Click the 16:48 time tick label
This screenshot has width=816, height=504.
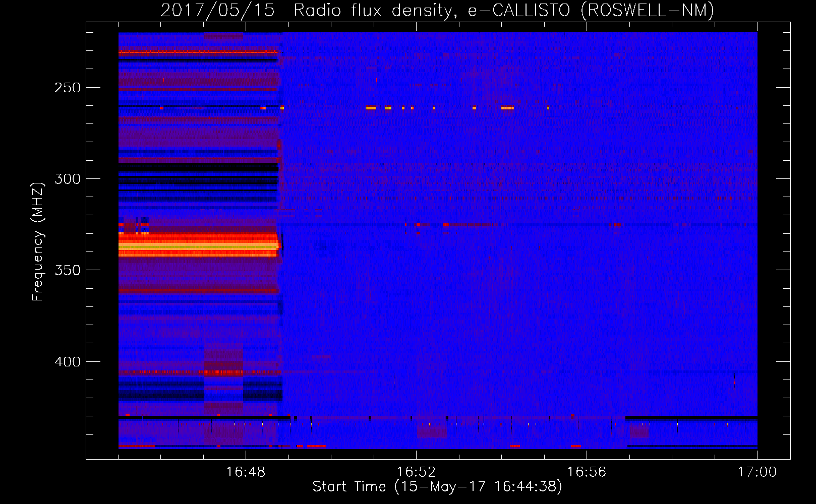coord(246,472)
